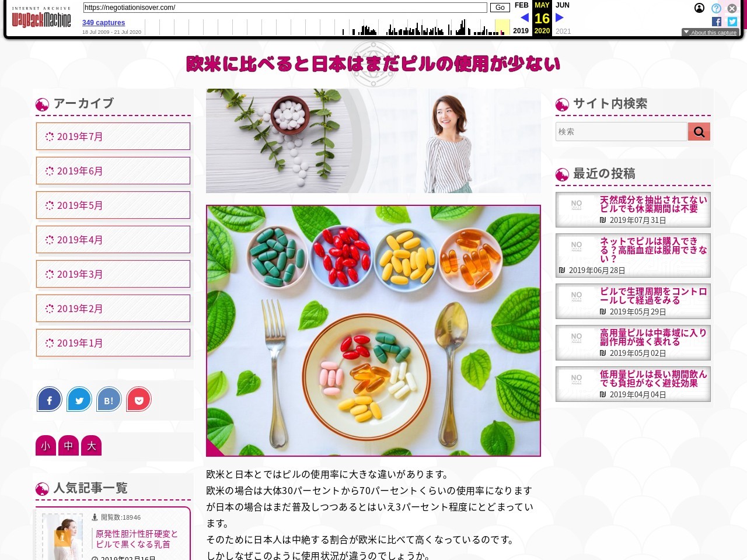Screen dimensions: 747x560
Task: Open the 2019年3月 archive
Action: pos(113,274)
